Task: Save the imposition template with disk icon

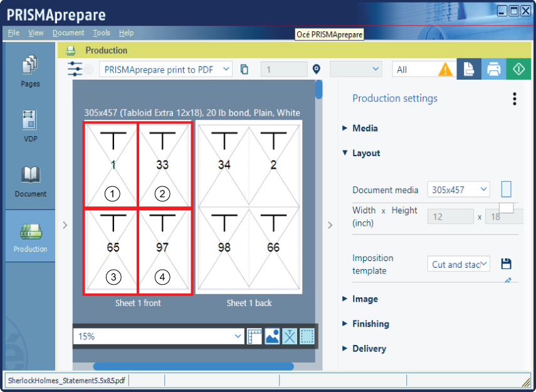Action: (507, 263)
